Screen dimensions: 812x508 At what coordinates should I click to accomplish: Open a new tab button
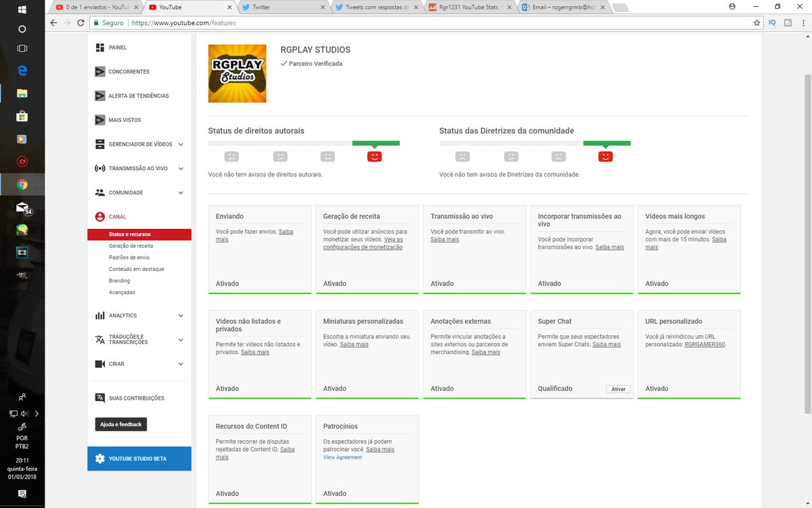620,7
